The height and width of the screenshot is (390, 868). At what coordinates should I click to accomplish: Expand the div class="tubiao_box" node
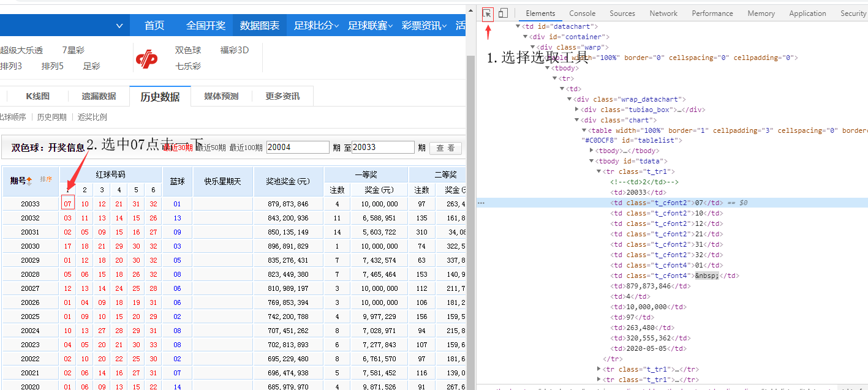(x=577, y=110)
